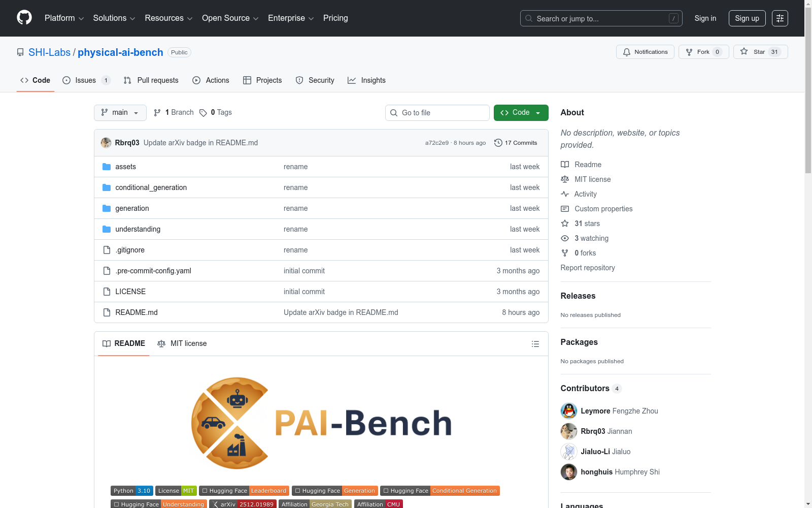Open the green Code dropdown button

point(521,113)
